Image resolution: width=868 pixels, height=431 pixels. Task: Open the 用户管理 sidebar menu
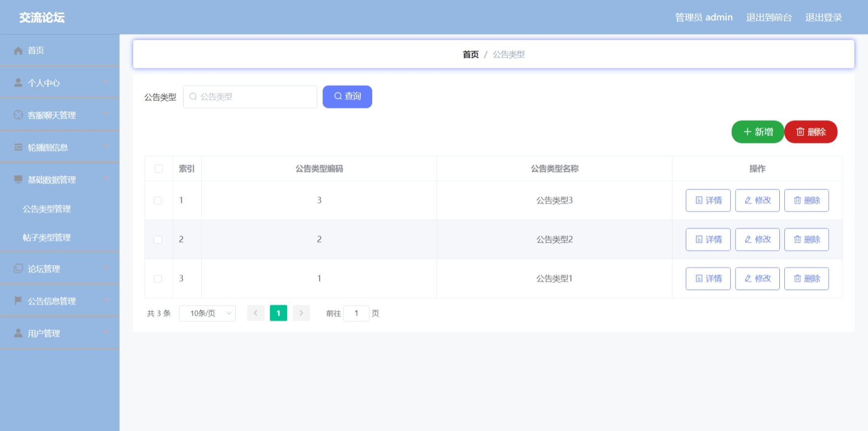60,333
